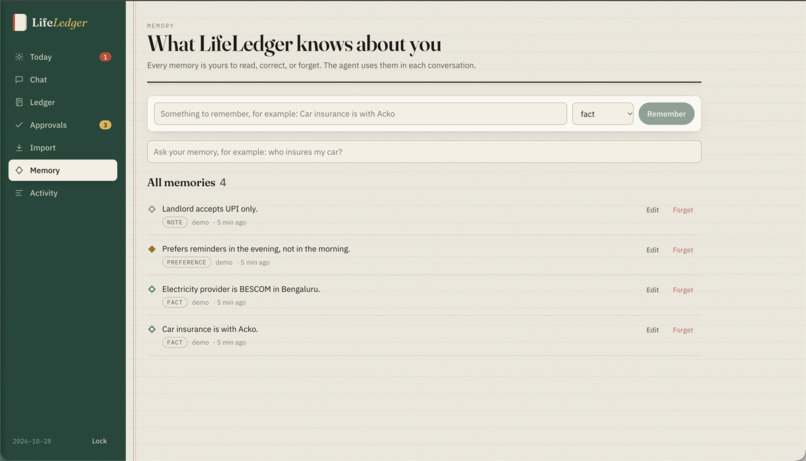
Task: Click diamond icon beside Landlord accepts UPI only
Action: tap(152, 209)
